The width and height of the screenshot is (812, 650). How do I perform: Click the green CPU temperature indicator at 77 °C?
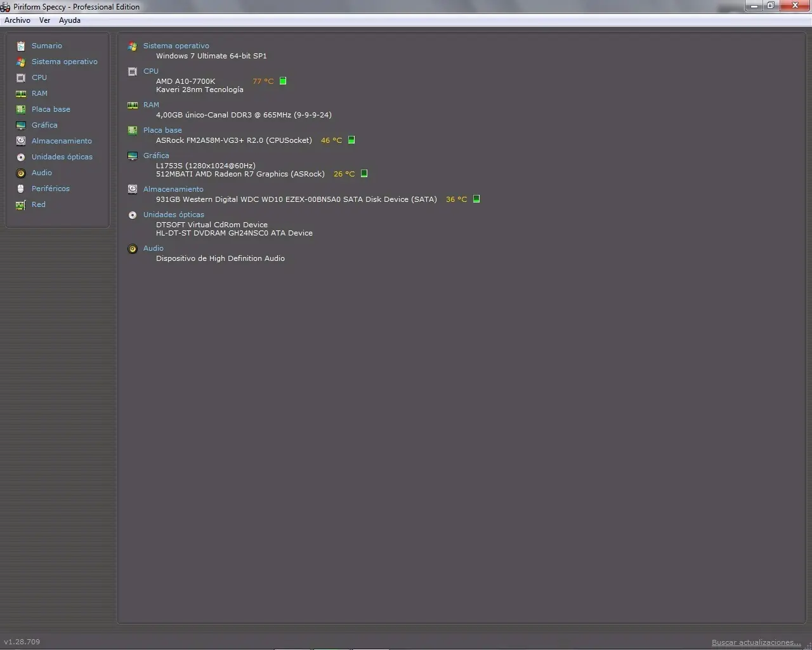pos(283,81)
